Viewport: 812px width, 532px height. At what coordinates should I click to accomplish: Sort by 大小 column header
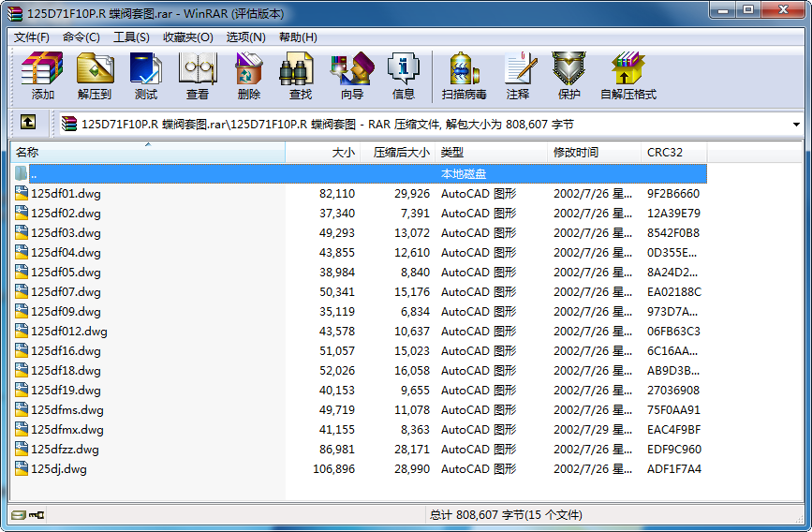coord(322,153)
